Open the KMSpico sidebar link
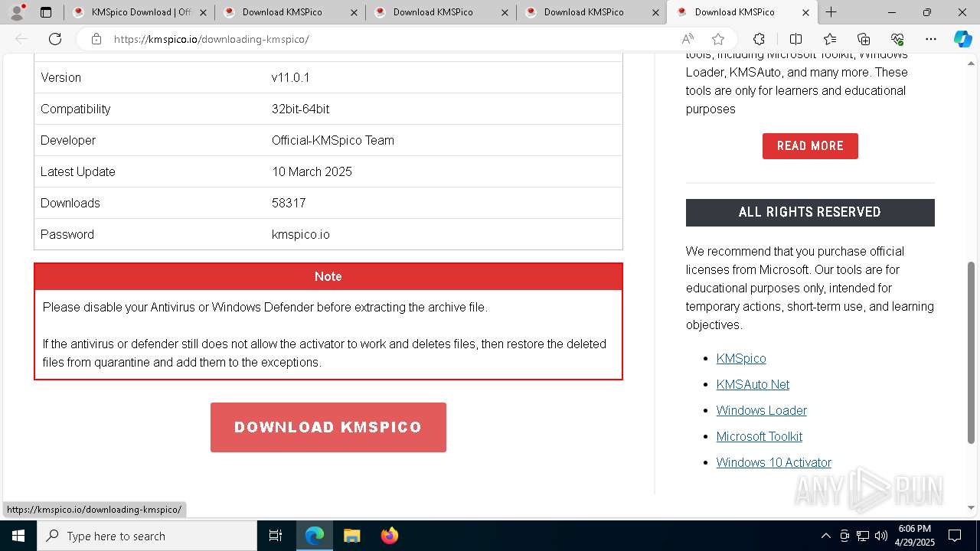980x551 pixels. coord(741,358)
